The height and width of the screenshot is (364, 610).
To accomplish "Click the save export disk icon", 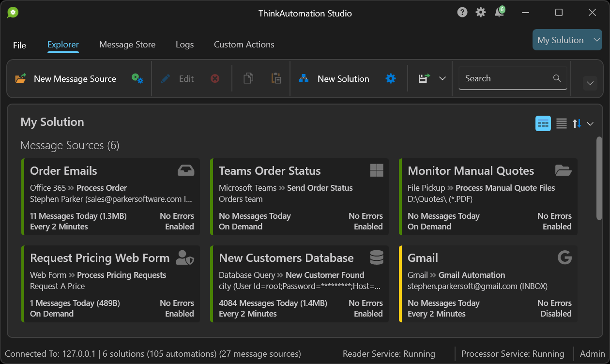I will click(x=424, y=78).
